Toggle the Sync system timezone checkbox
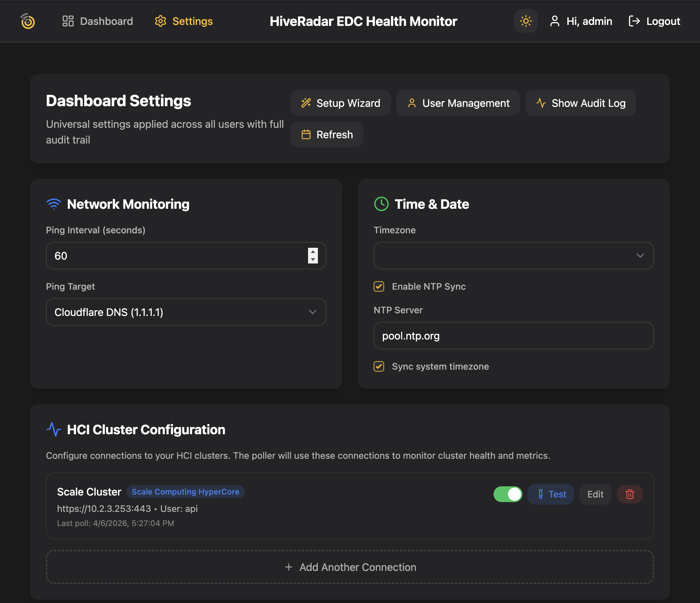 click(x=379, y=366)
